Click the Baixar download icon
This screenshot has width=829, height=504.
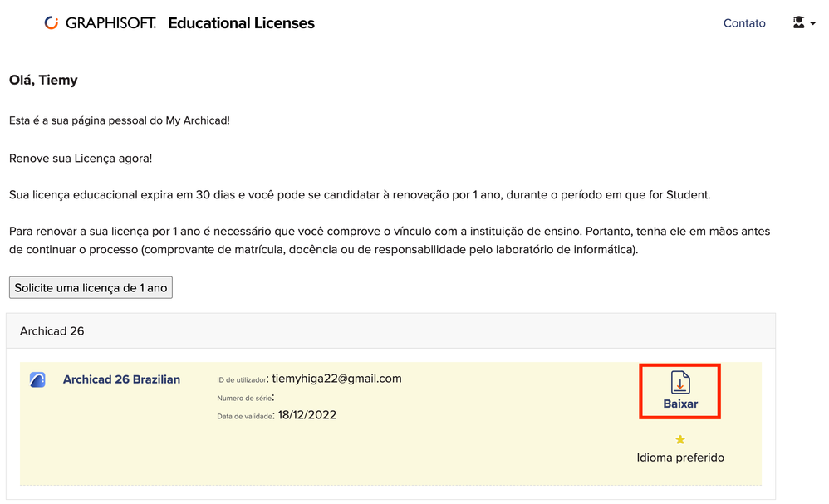[680, 383]
